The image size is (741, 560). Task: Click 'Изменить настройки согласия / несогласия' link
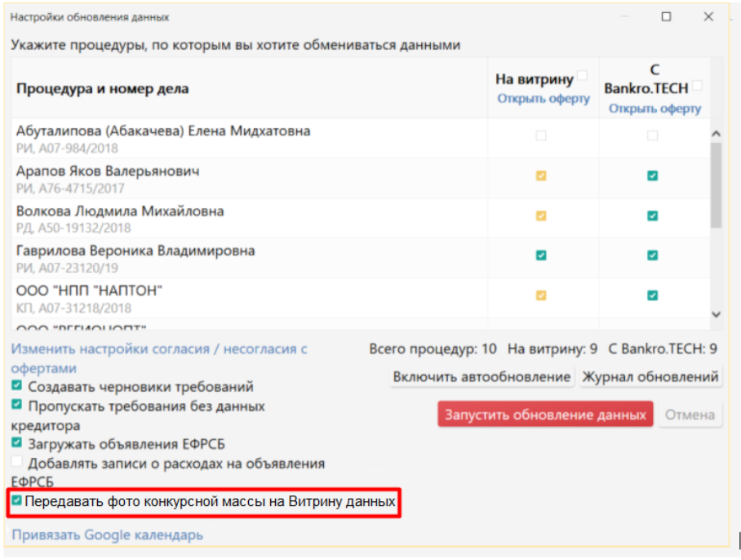point(158,349)
